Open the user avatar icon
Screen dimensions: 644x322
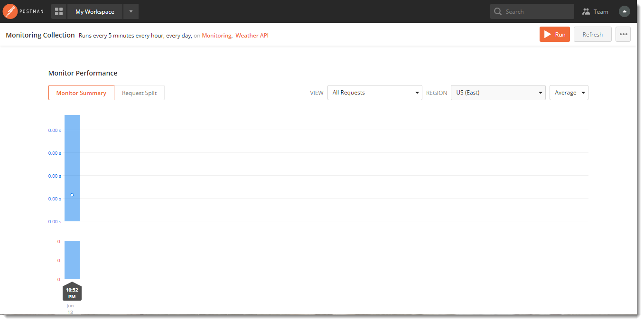click(x=625, y=11)
